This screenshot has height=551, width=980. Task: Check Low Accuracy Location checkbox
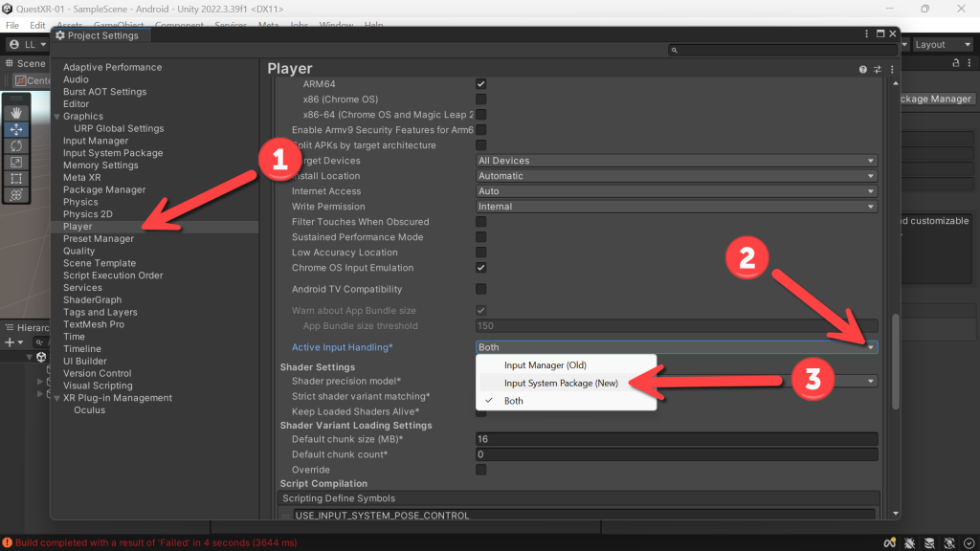(x=480, y=253)
